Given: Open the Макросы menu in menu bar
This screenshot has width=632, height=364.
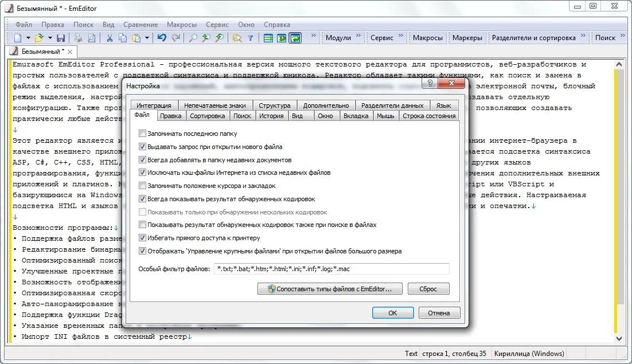Looking at the screenshot, I should point(182,25).
